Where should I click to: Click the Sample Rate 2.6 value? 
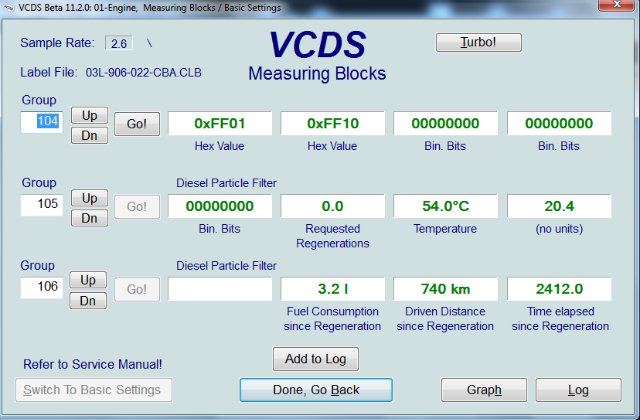(119, 43)
